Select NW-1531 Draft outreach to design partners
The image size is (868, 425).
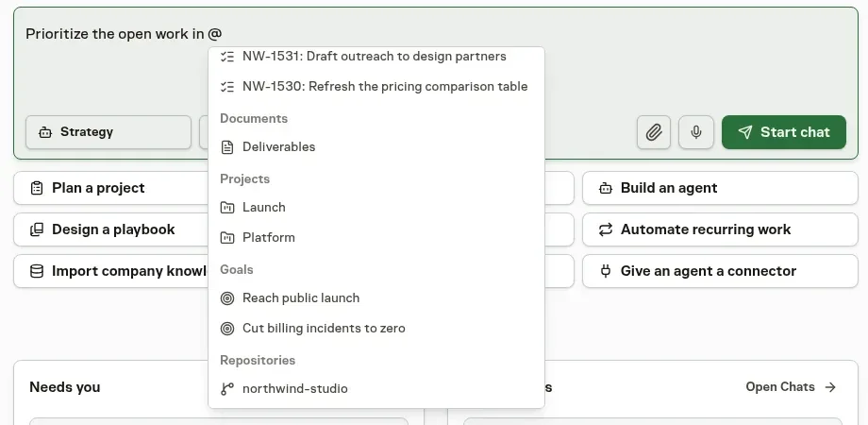point(376,57)
